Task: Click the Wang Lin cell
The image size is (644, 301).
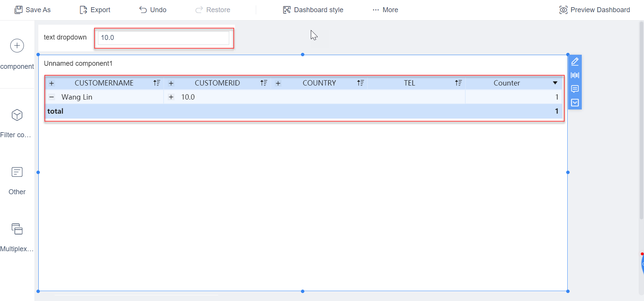Action: (x=77, y=97)
